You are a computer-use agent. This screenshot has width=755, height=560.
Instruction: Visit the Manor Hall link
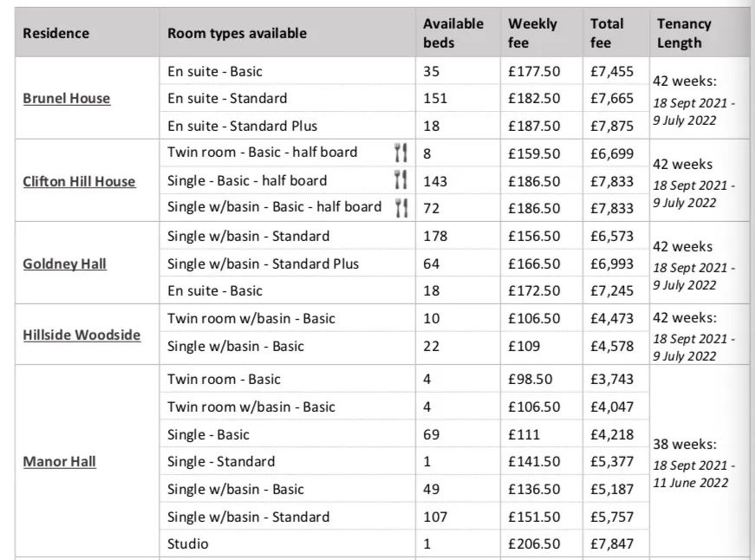tap(59, 461)
